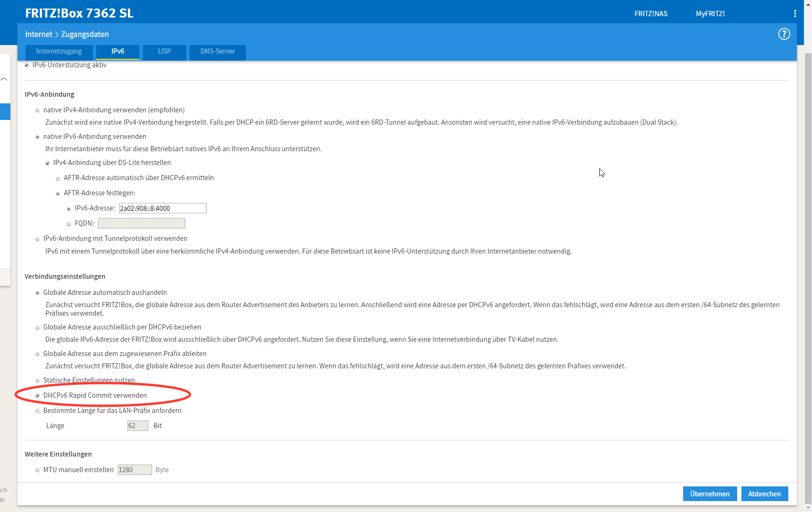Click Abbrechen to cancel changes
The image size is (812, 512).
coord(764,494)
